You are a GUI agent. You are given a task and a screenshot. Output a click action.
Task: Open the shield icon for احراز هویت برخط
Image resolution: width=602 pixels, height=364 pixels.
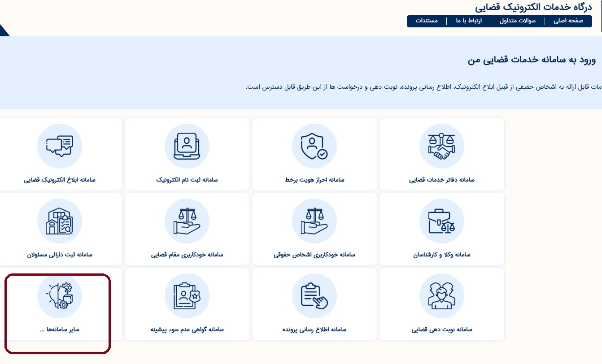pos(314,146)
